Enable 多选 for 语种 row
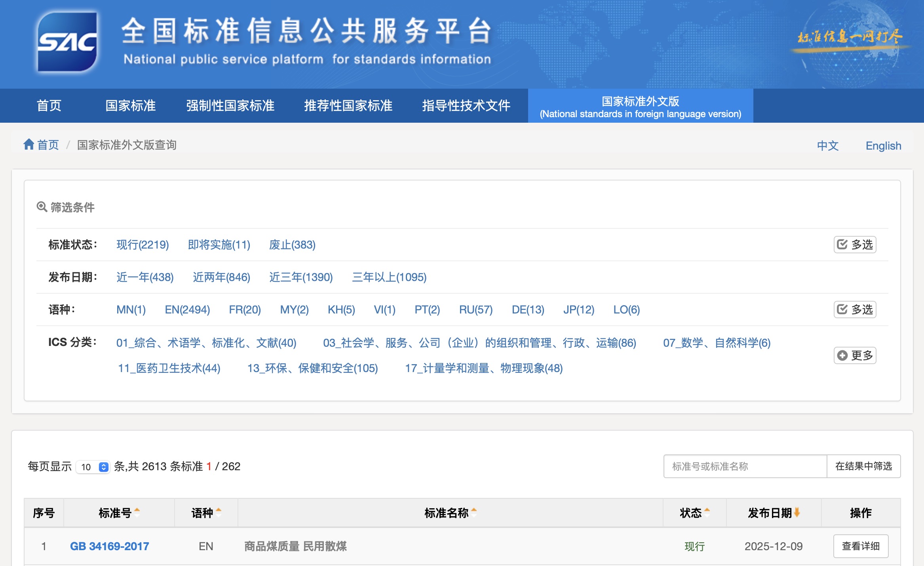Screen dimensions: 924x566 (855, 310)
